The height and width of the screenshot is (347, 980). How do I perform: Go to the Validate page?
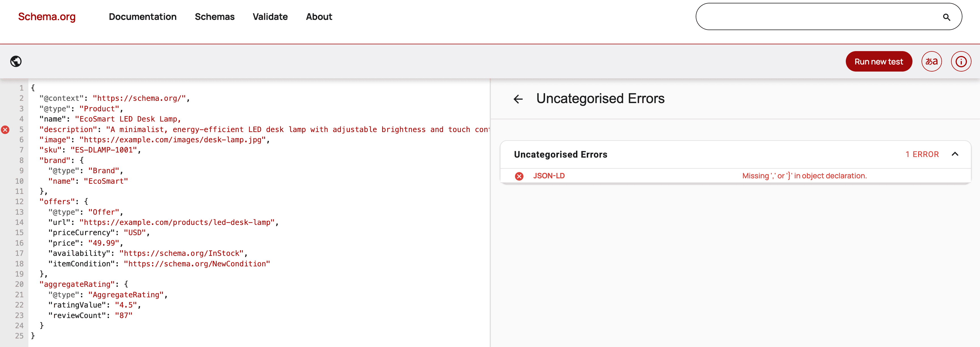(x=270, y=17)
